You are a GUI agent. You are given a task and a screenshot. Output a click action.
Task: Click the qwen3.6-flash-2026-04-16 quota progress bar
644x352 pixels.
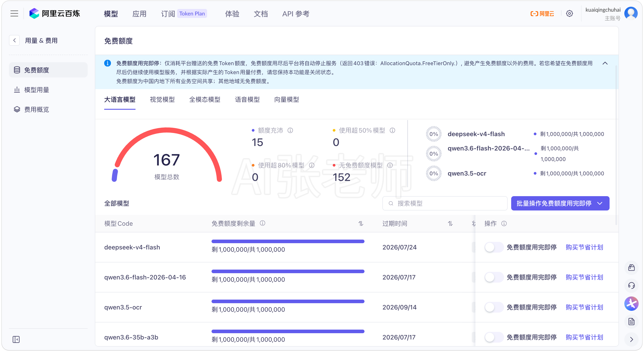[288, 271]
